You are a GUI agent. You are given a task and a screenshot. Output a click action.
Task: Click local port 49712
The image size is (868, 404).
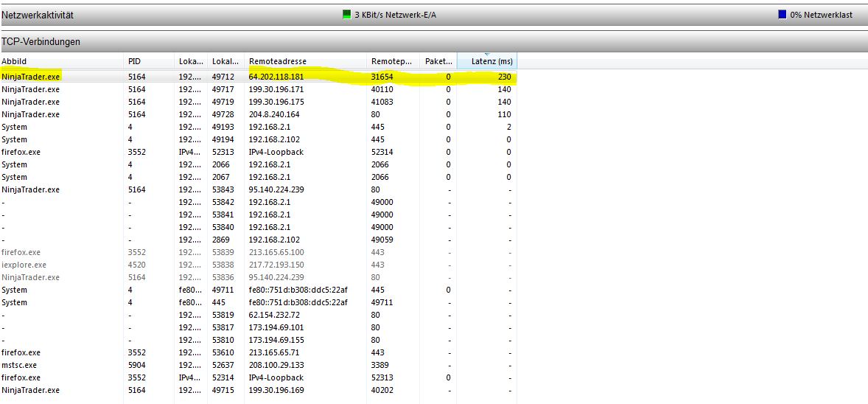223,77
